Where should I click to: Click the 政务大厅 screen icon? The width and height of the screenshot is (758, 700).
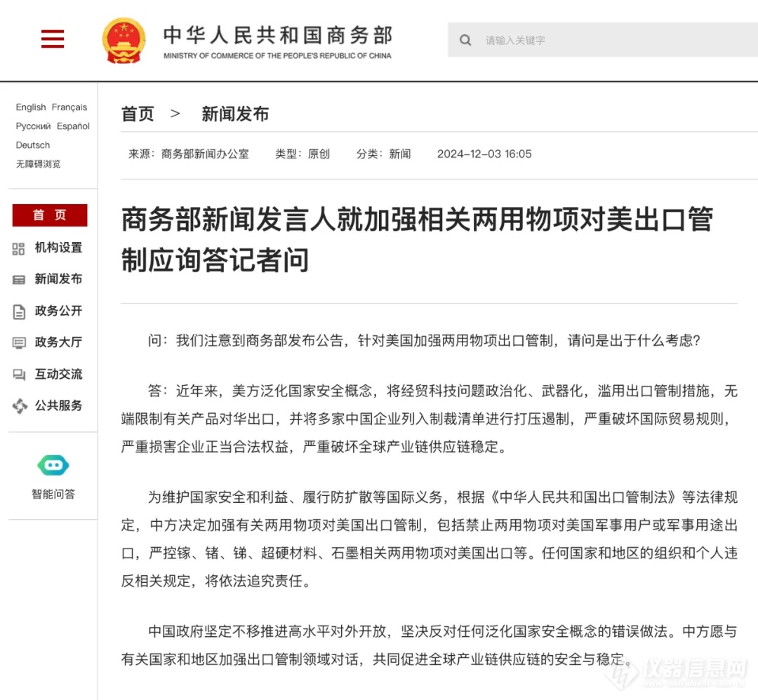click(x=19, y=343)
